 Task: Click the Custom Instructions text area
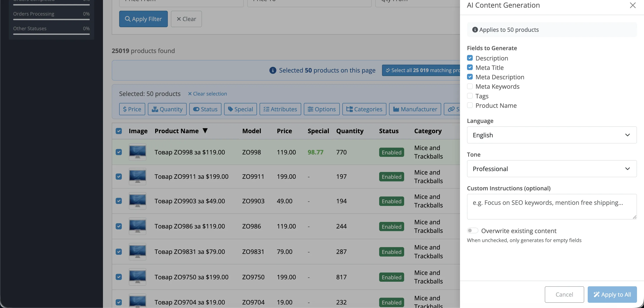tap(552, 207)
